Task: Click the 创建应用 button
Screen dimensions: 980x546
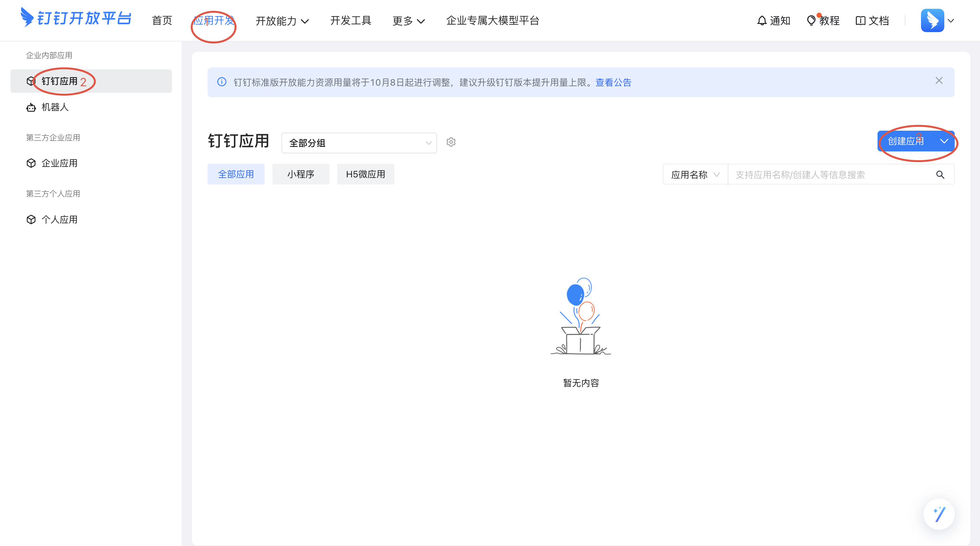Action: click(x=905, y=141)
